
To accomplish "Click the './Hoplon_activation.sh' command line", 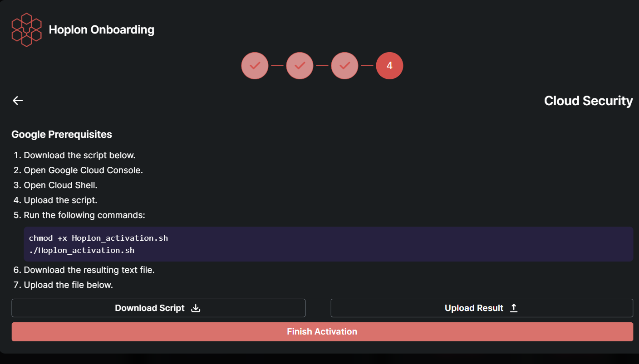I will point(82,250).
